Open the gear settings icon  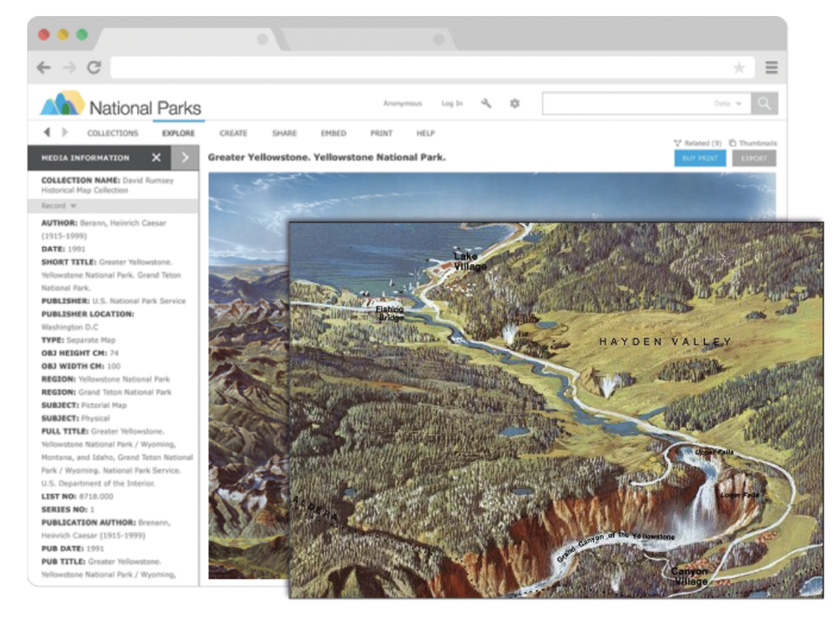click(x=515, y=103)
